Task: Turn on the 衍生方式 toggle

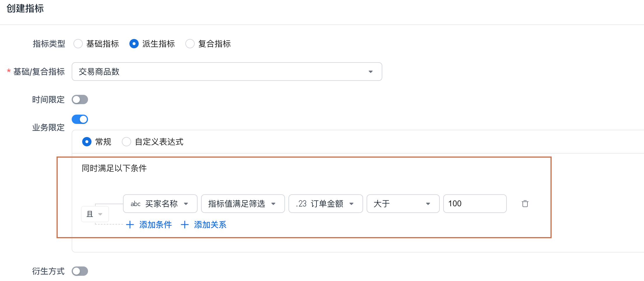Action: 80,271
